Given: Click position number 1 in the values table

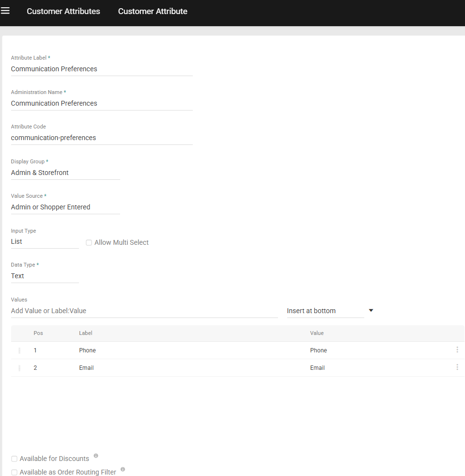Looking at the screenshot, I should click(x=35, y=350).
